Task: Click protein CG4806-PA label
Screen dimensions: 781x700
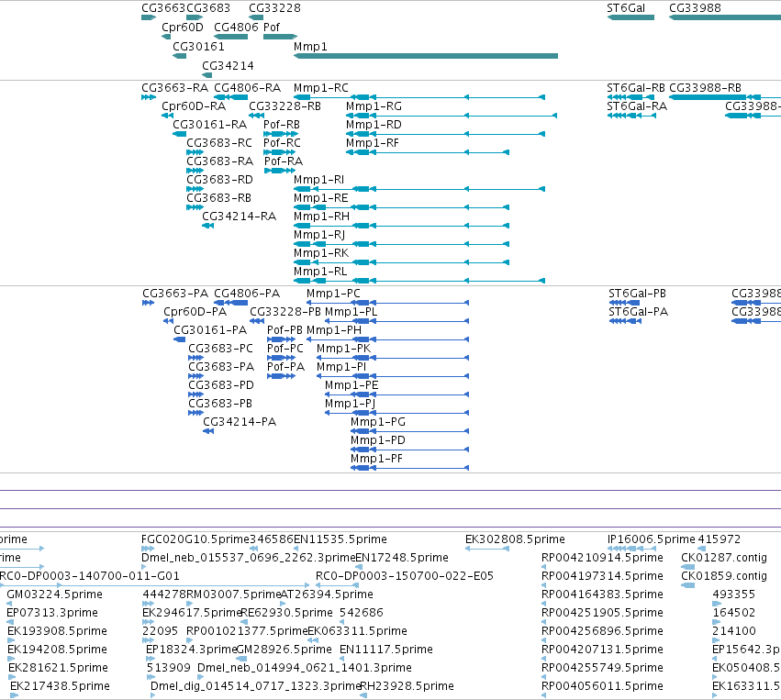Action: tap(247, 294)
